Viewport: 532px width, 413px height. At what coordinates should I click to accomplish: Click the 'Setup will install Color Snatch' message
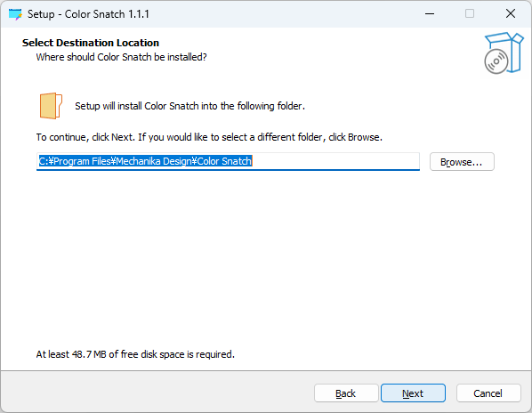[x=190, y=106]
